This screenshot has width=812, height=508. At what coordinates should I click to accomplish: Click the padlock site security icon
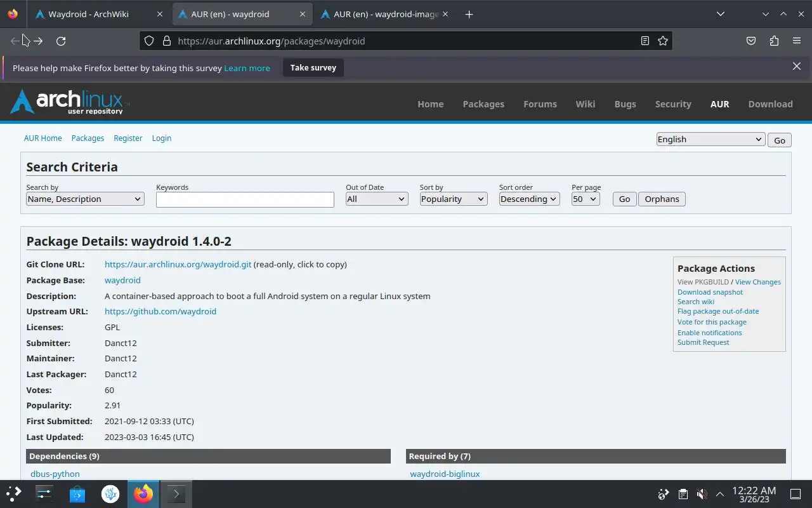tap(167, 41)
